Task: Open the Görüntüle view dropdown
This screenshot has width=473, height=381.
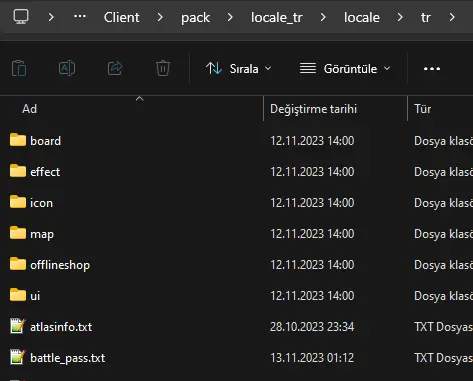Action: point(345,69)
